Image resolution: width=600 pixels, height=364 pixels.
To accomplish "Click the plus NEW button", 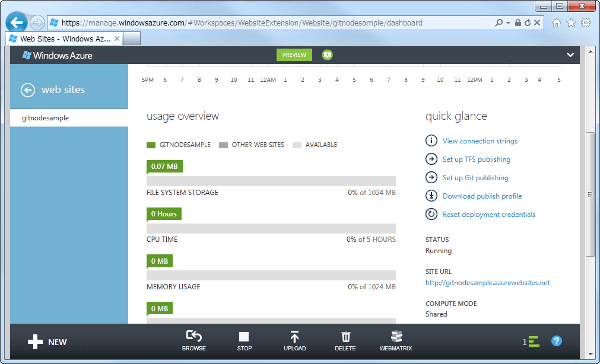I will [47, 342].
